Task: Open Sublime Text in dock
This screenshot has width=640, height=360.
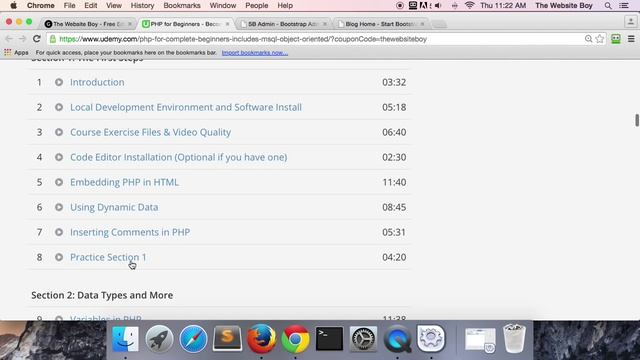Action: (x=227, y=339)
